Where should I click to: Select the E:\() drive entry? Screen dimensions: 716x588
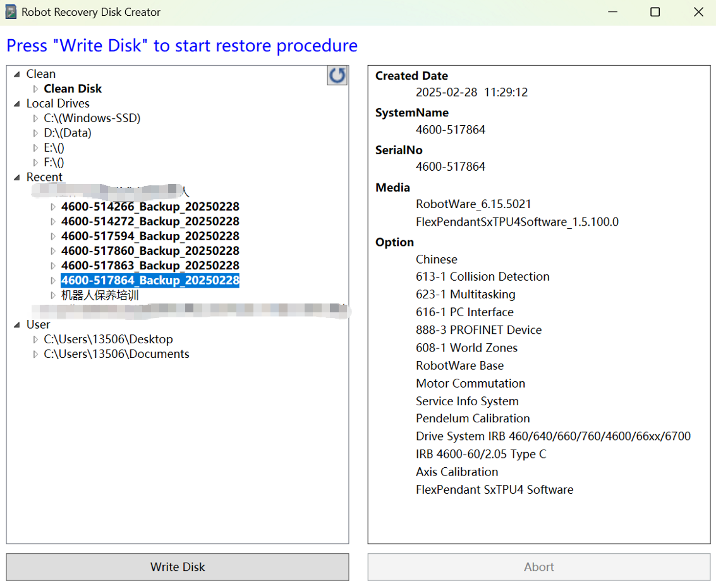[x=54, y=147]
